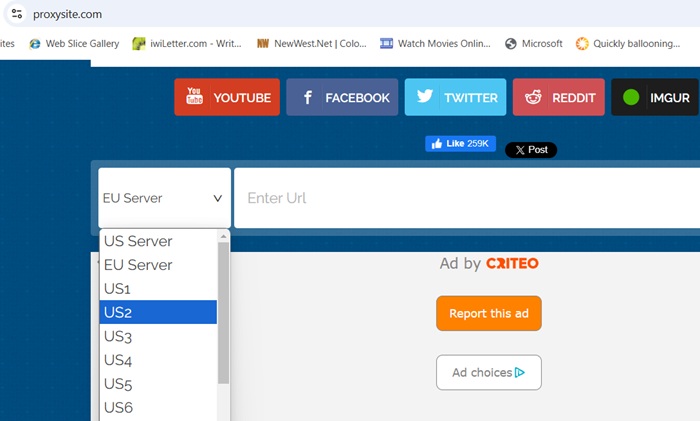Click the Imgur green circle icon

pos(631,97)
